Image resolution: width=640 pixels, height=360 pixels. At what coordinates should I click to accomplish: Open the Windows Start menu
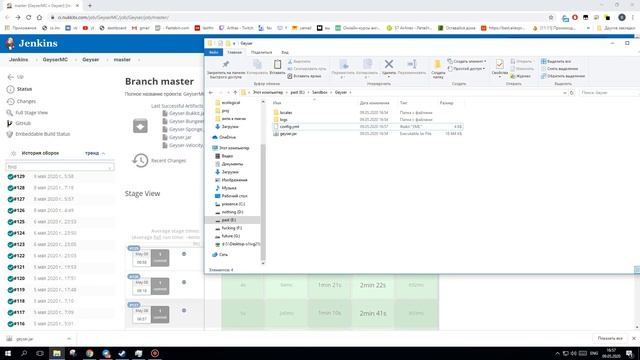(8, 353)
